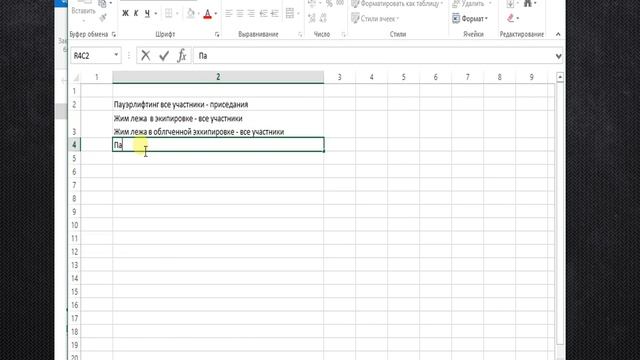
Task: Select column header 9
Action: click(x=531, y=77)
